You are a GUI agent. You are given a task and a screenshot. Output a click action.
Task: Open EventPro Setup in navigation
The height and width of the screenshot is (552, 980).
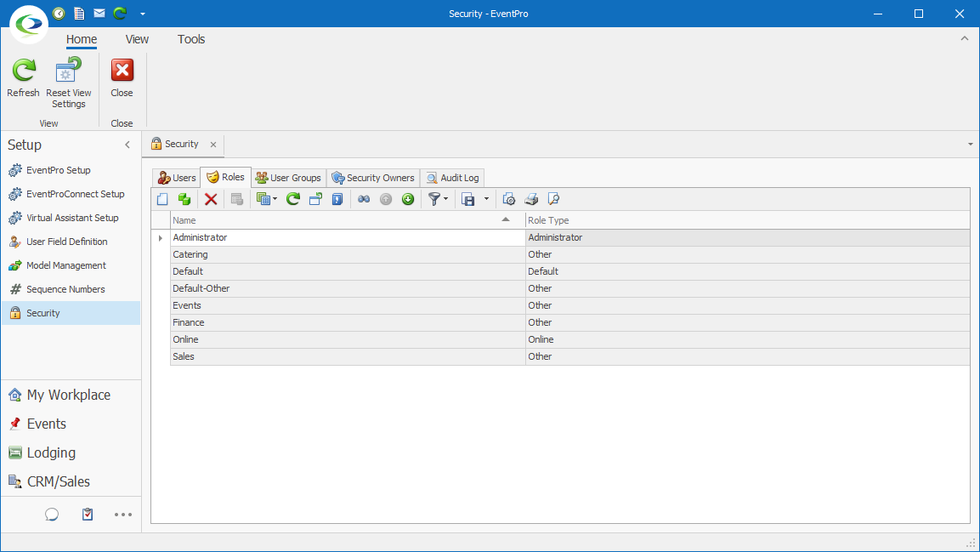pos(71,170)
